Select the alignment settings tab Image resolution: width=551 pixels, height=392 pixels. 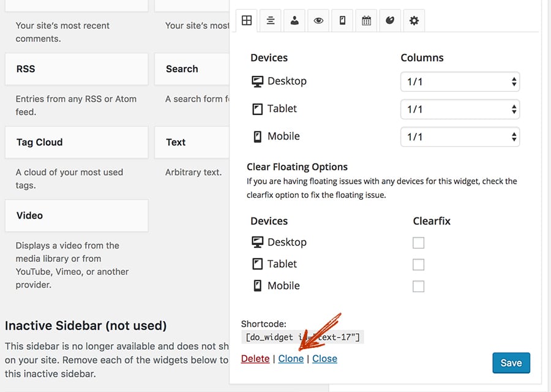[x=270, y=20]
